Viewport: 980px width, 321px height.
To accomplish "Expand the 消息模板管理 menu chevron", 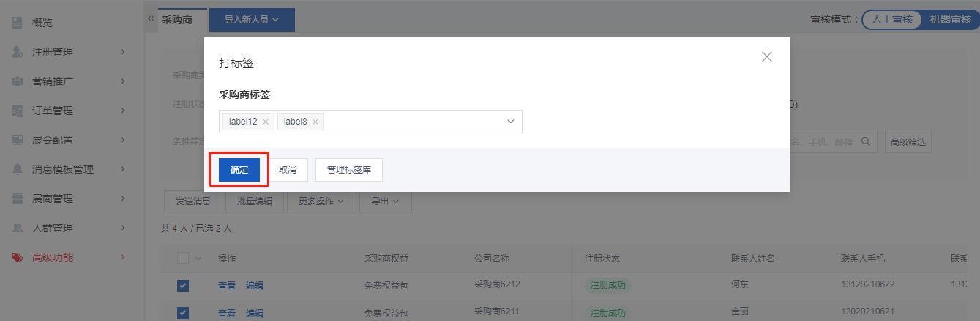I will pyautogui.click(x=123, y=169).
